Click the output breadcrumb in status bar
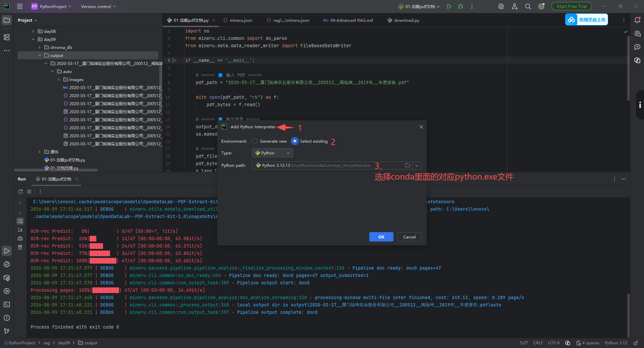 (88, 343)
